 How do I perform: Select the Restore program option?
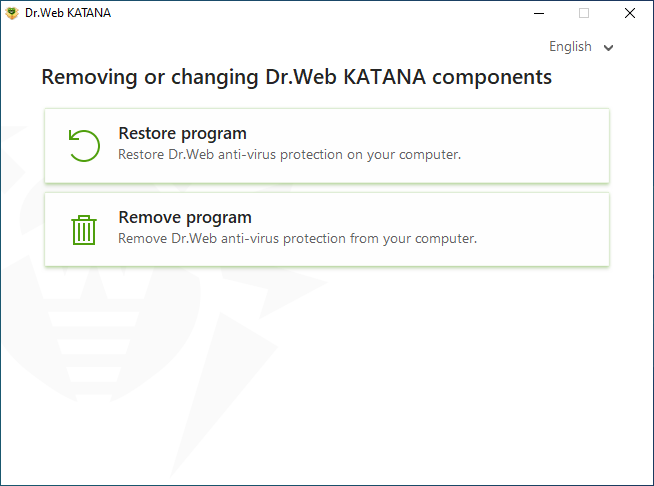pyautogui.click(x=327, y=146)
